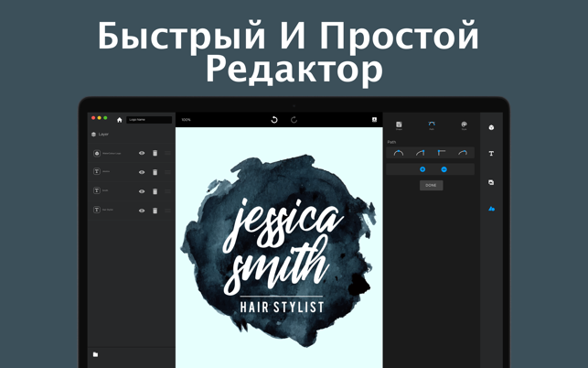588x368 pixels.
Task: Edit the Logo Name field
Action: (x=149, y=120)
